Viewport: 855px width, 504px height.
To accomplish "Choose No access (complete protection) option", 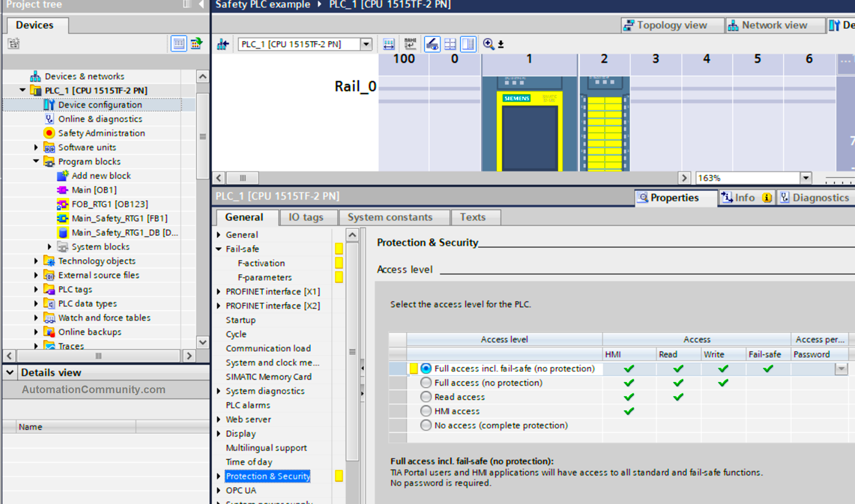I will [426, 425].
